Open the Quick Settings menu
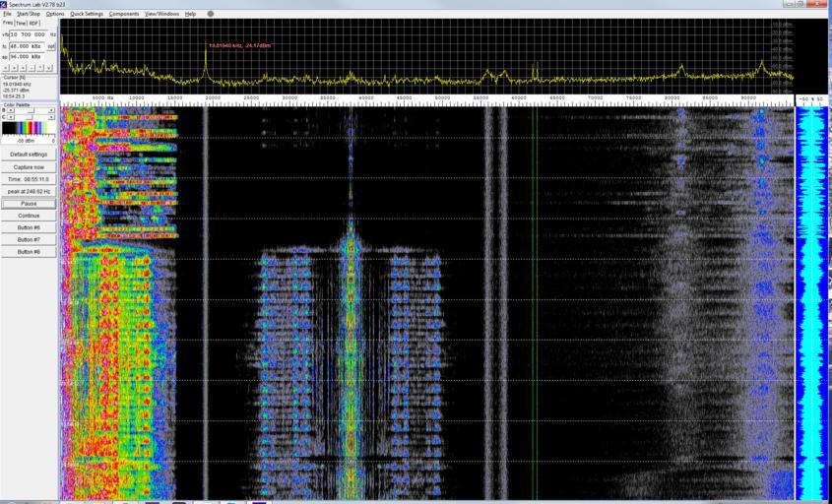 [86, 14]
